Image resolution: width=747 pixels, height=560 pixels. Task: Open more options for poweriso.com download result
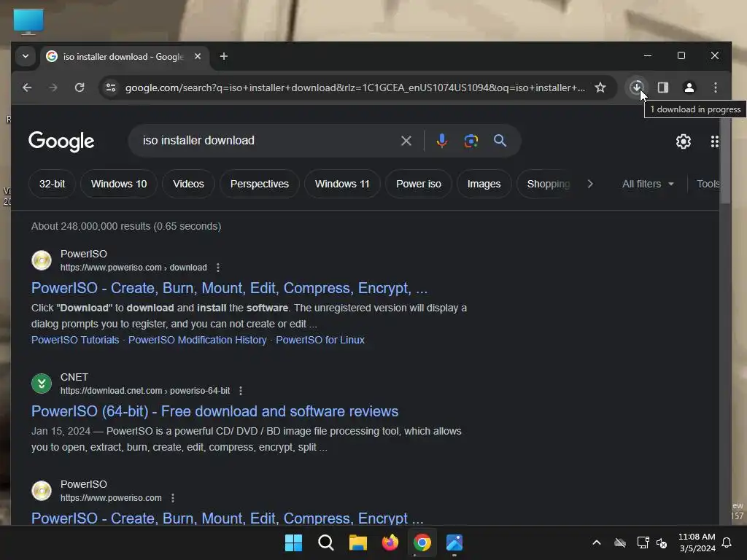point(217,268)
